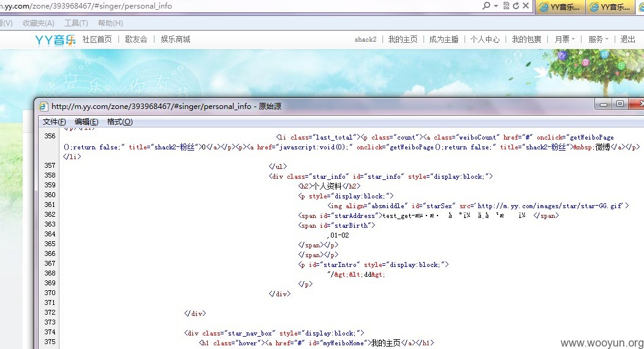
Task: Click 退出 to log out
Action: 627,39
